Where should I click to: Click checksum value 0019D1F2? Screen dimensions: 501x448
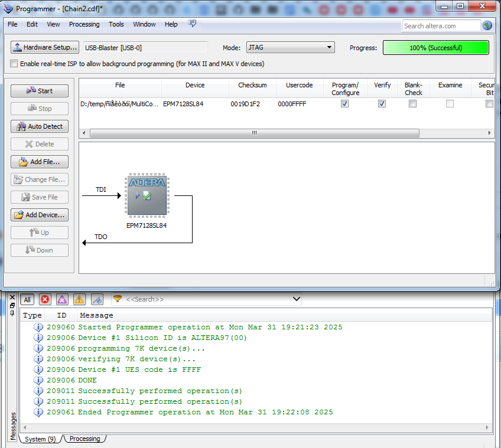pyautogui.click(x=245, y=104)
